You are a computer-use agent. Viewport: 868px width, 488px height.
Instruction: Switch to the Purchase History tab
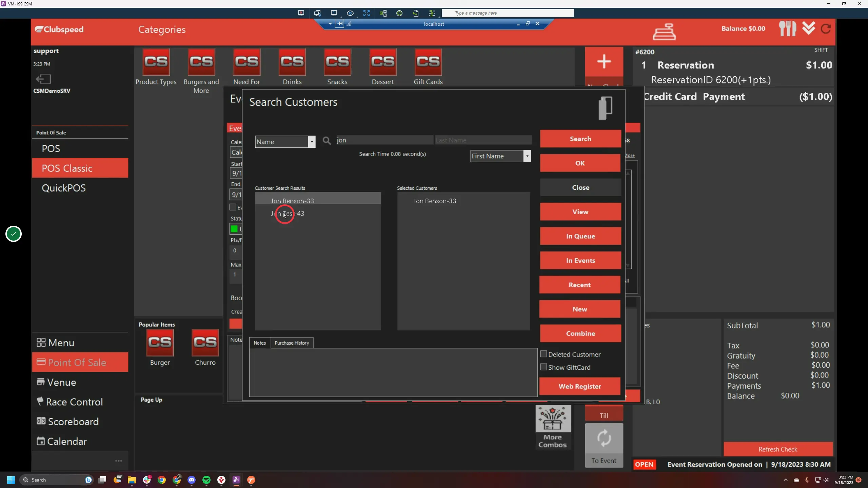click(292, 343)
